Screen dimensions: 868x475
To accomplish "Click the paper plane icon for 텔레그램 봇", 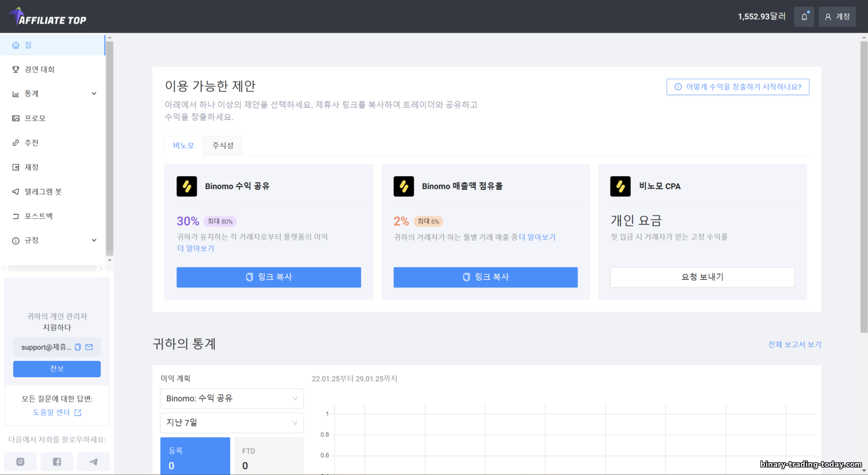I will pos(16,192).
